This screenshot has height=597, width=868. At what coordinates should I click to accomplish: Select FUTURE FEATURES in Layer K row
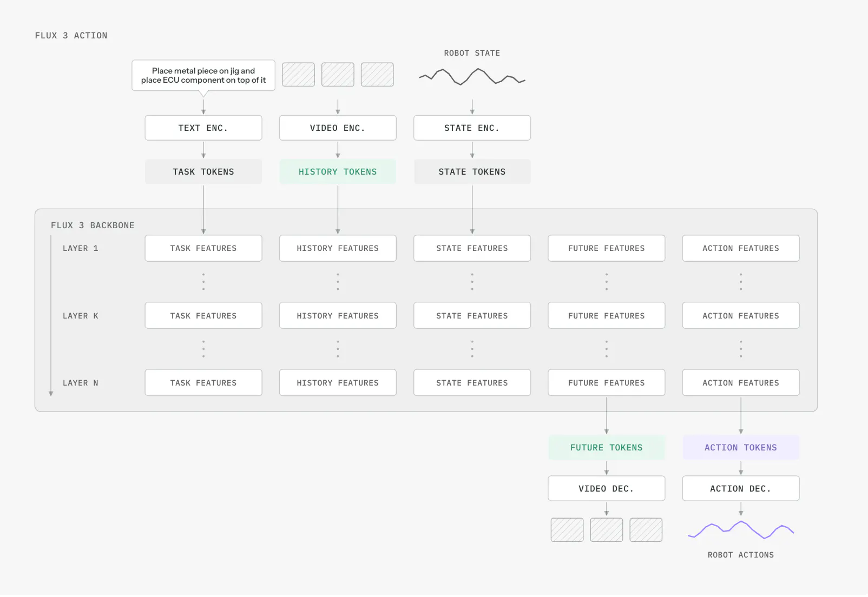tap(607, 316)
